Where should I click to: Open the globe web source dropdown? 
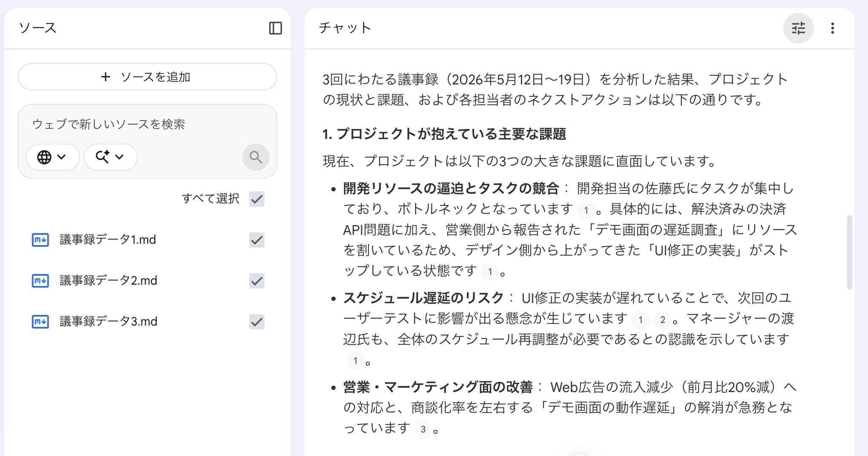pyautogui.click(x=52, y=157)
